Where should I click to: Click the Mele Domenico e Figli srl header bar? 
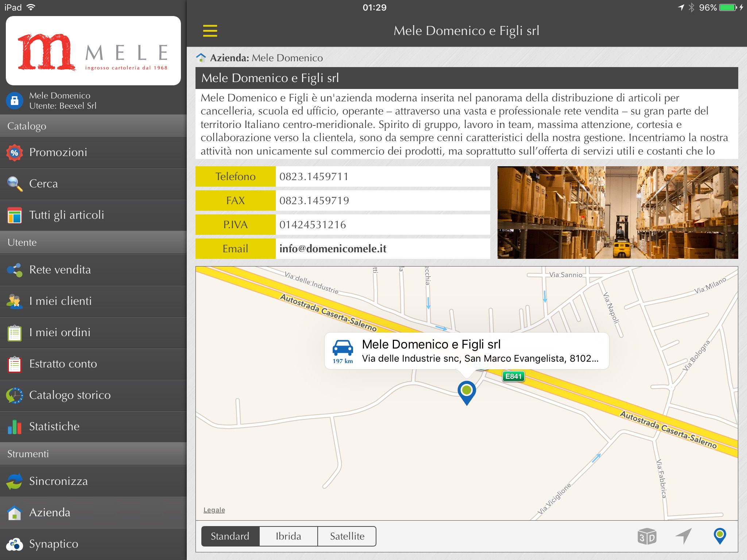(467, 78)
